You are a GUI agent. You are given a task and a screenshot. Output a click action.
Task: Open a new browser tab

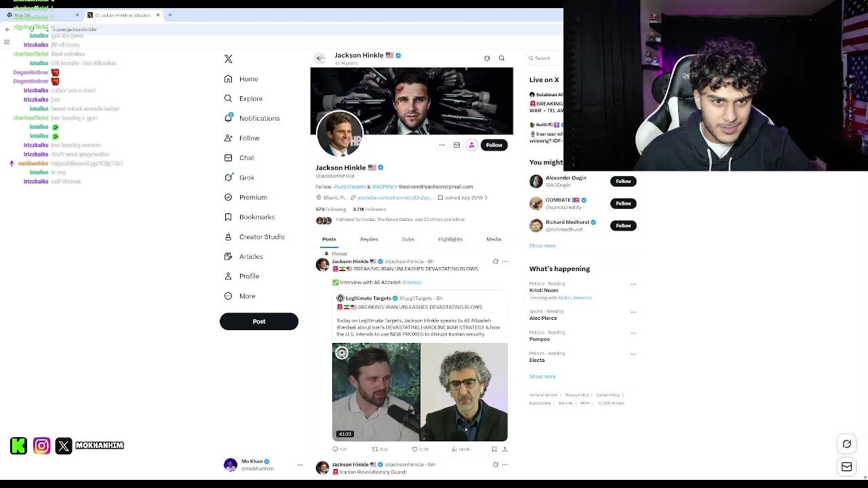(x=170, y=15)
